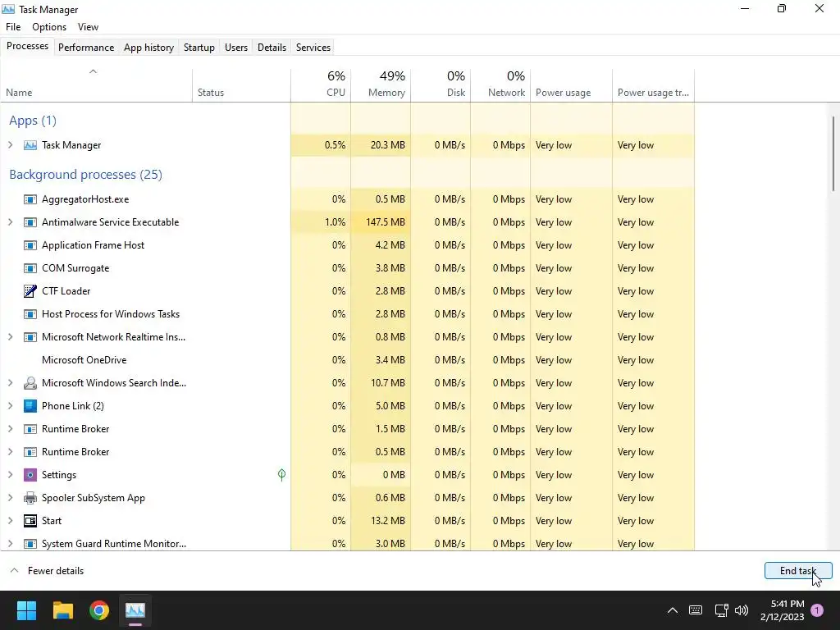Open the volume speaker icon in the tray
Viewport: 840px width, 630px height.
tap(742, 610)
